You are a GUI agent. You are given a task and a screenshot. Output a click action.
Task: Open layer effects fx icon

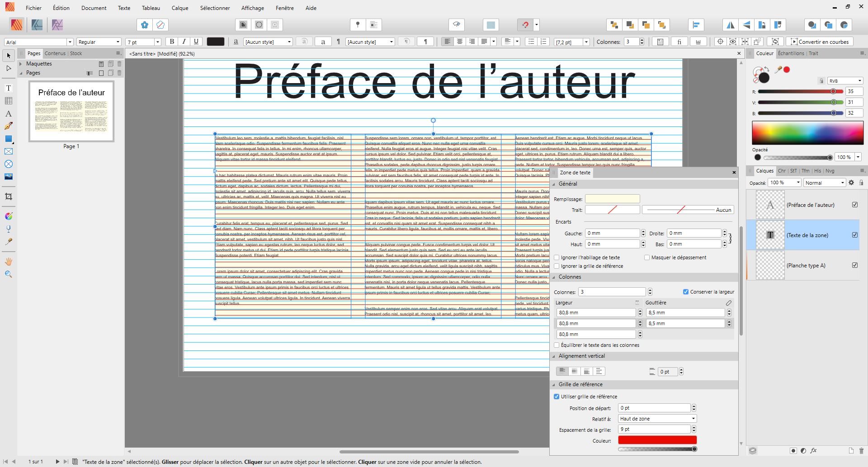[813, 450]
